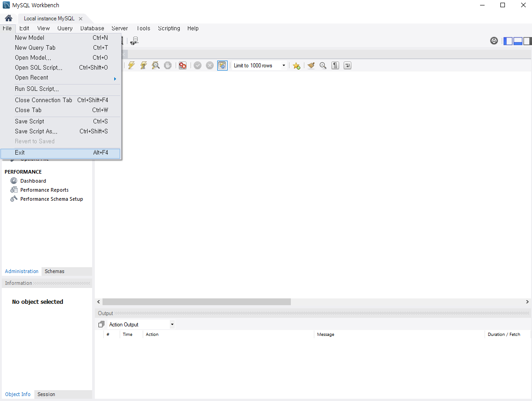
Task: Open the Scripting menu
Action: (x=169, y=28)
